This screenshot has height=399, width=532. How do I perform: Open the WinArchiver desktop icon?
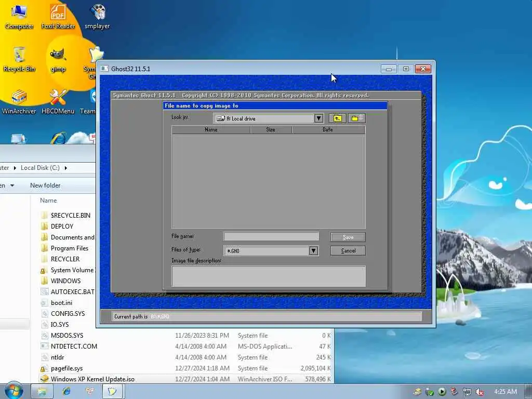pos(19,102)
